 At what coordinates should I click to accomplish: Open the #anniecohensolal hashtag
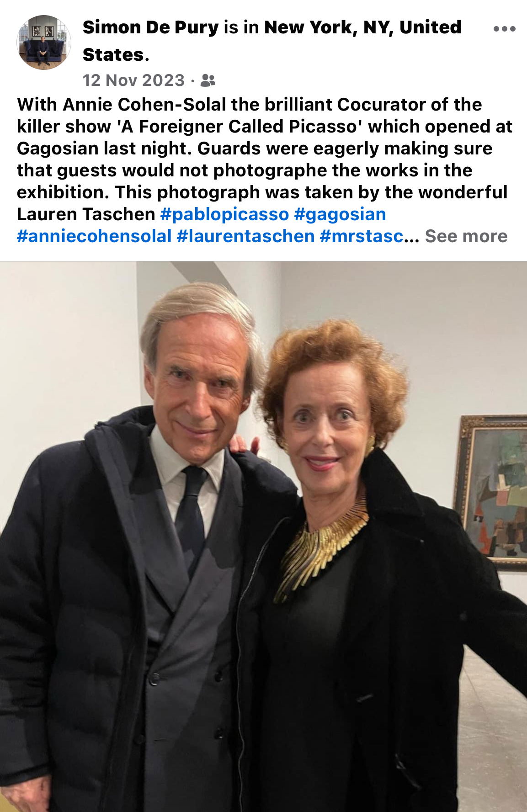[x=94, y=236]
